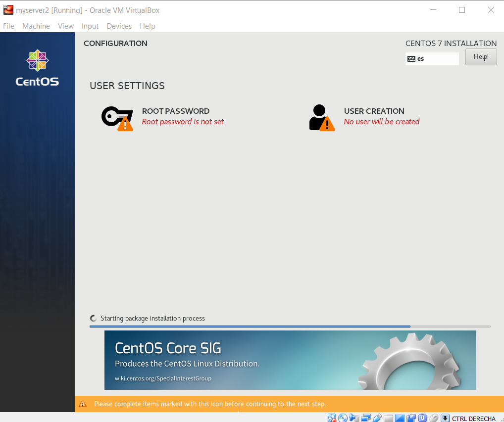Open Root Password settings via key icon
504x422 pixels.
(117, 118)
